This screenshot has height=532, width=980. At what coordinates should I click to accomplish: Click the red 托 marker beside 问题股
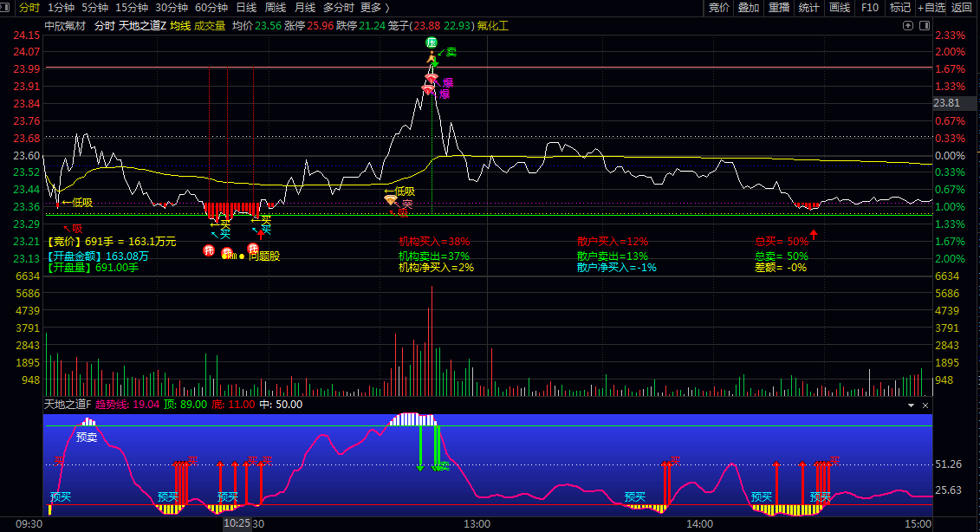253,249
